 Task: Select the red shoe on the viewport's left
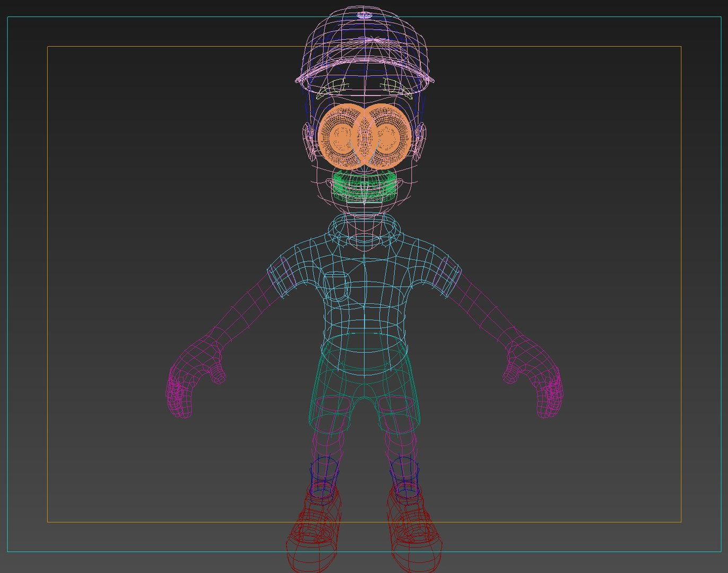(314, 528)
